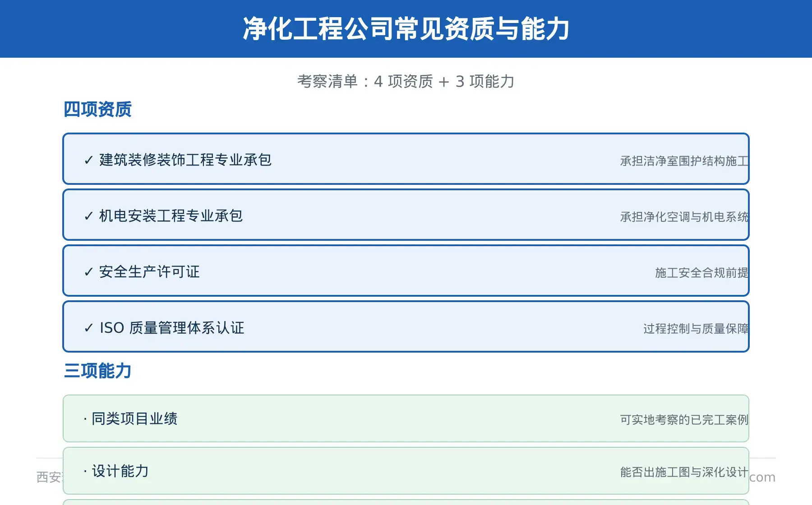Select the 同类项目业绩 item
The width and height of the screenshot is (812, 505).
(406, 418)
